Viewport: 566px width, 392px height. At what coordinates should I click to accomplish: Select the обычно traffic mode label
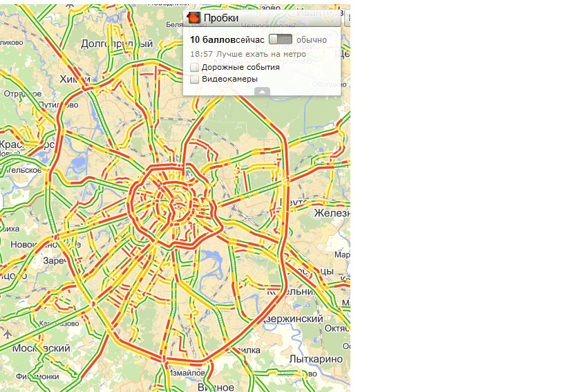(x=312, y=39)
